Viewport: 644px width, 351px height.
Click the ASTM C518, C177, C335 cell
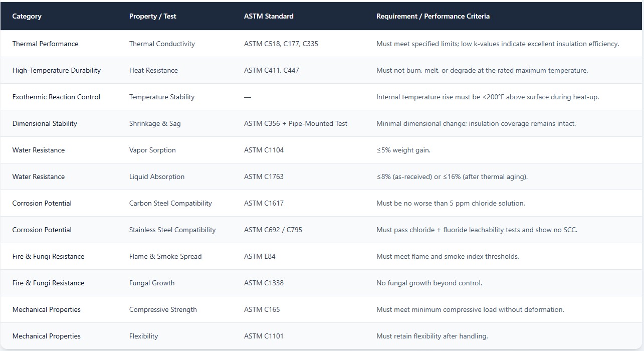point(281,44)
